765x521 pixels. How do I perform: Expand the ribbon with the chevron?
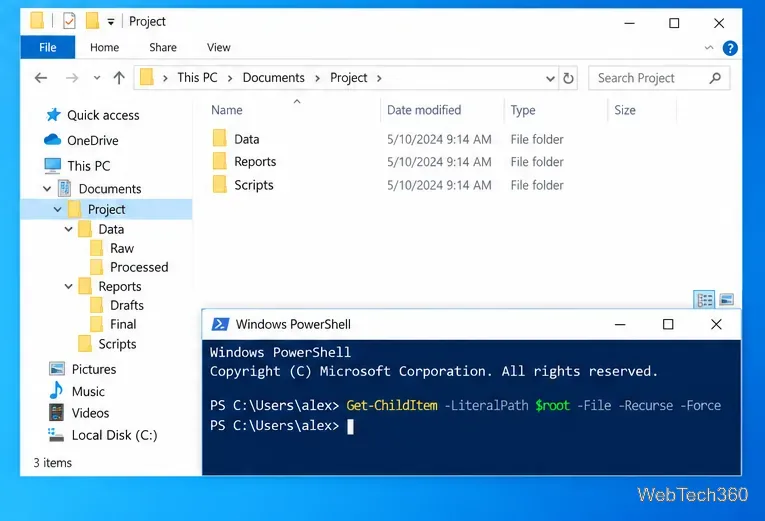click(x=709, y=47)
